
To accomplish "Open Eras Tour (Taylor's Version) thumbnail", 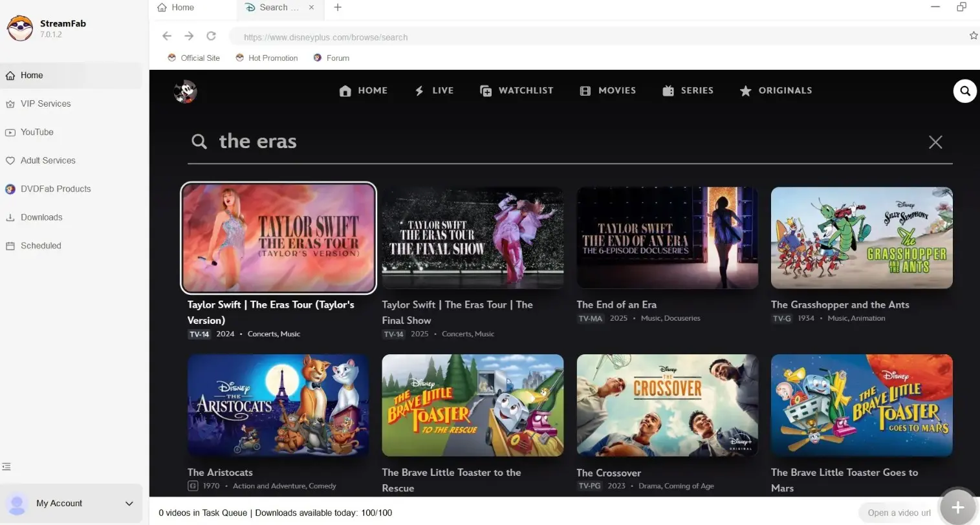I will pyautogui.click(x=278, y=238).
